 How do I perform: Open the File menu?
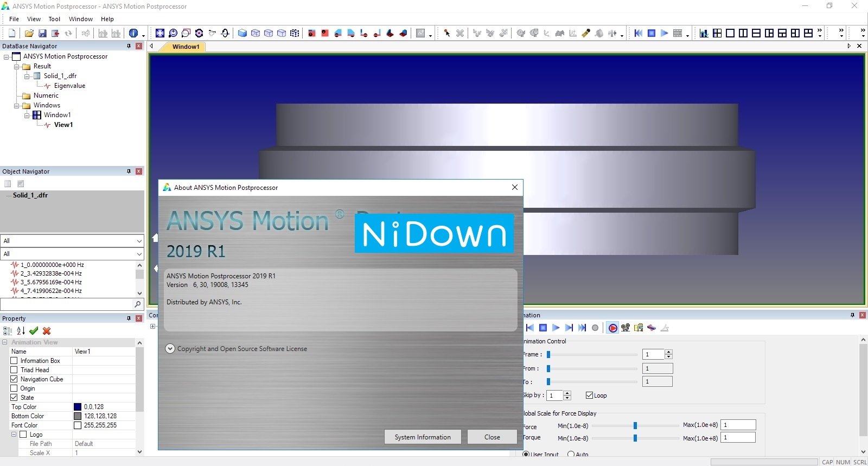click(x=14, y=19)
